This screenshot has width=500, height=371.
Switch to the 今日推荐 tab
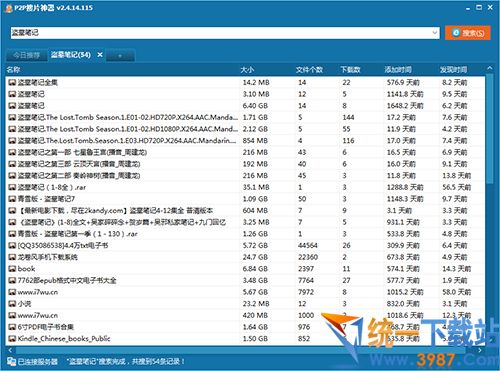pyautogui.click(x=26, y=55)
